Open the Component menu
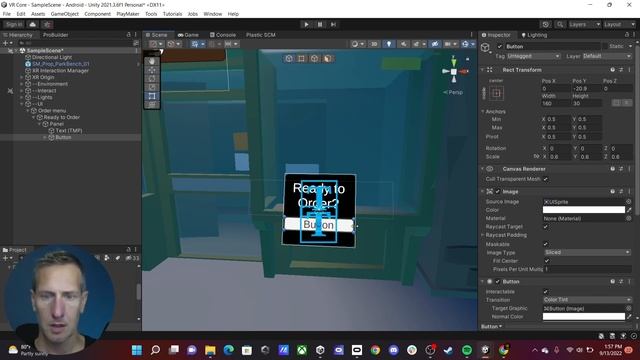The height and width of the screenshot is (360, 640). pos(97,14)
